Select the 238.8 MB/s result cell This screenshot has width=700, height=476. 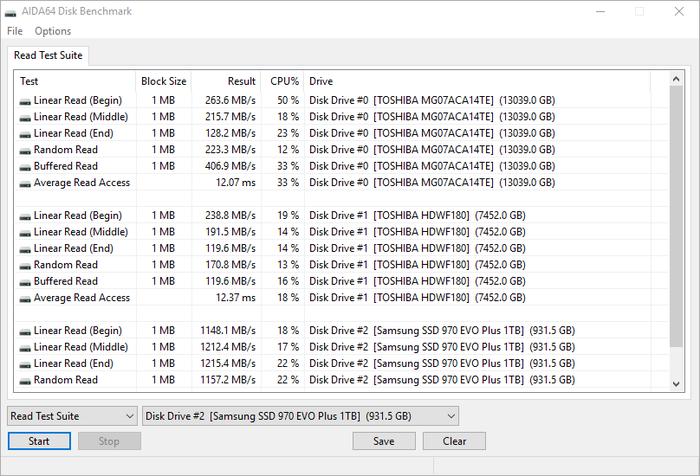click(230, 215)
